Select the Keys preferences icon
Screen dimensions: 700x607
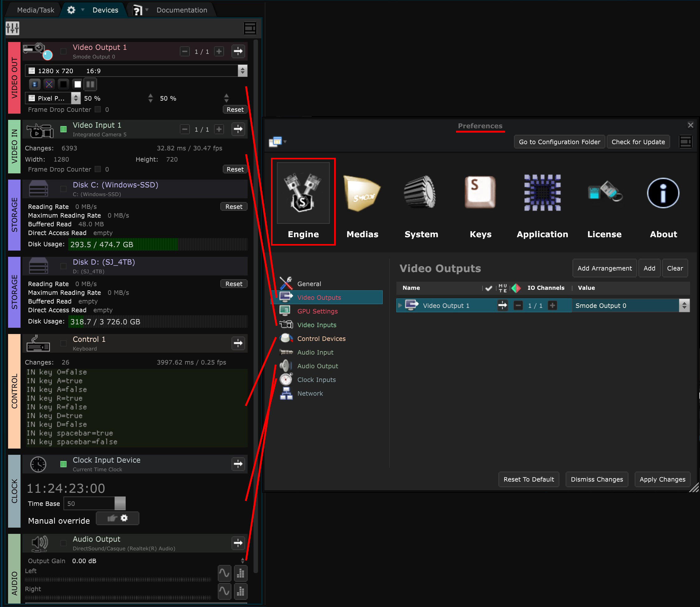(x=480, y=192)
